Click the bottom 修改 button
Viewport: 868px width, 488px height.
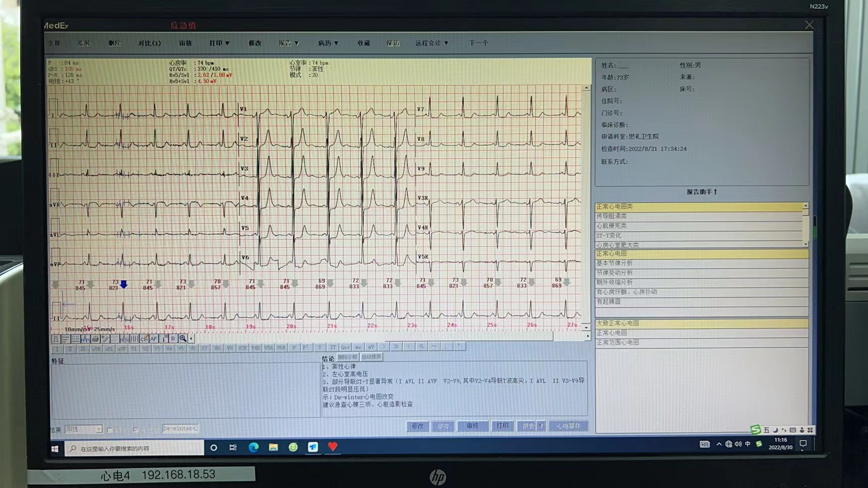pyautogui.click(x=418, y=426)
